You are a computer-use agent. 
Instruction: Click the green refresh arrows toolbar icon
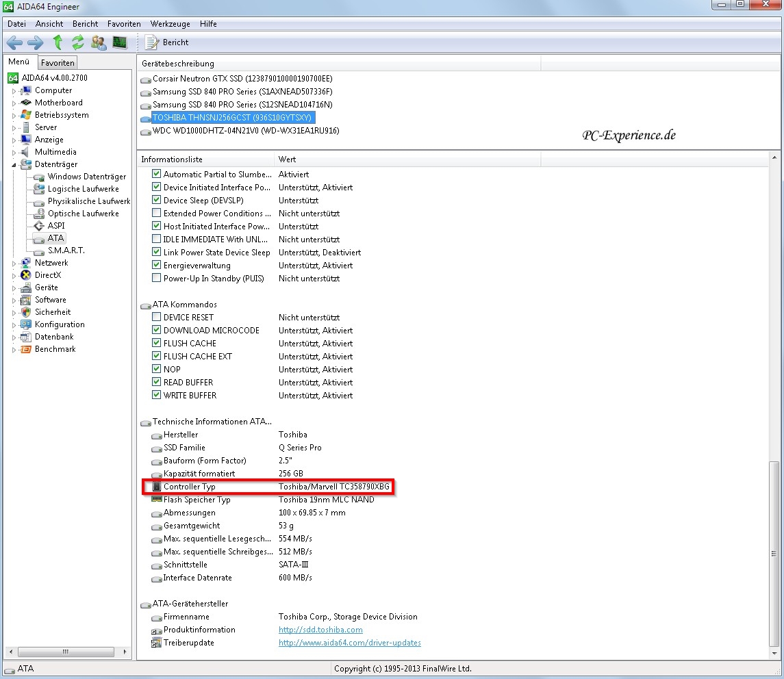tap(78, 42)
